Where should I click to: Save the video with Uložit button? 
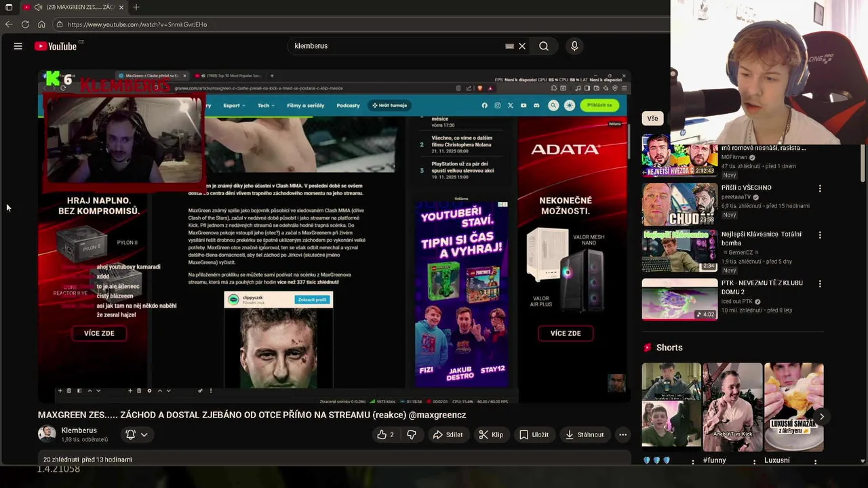(x=534, y=434)
